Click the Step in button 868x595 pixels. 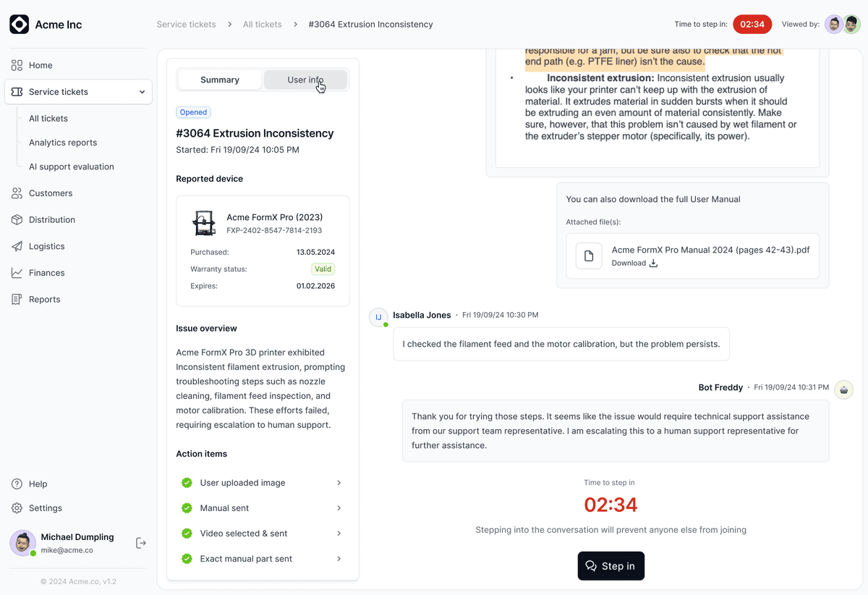(x=610, y=566)
